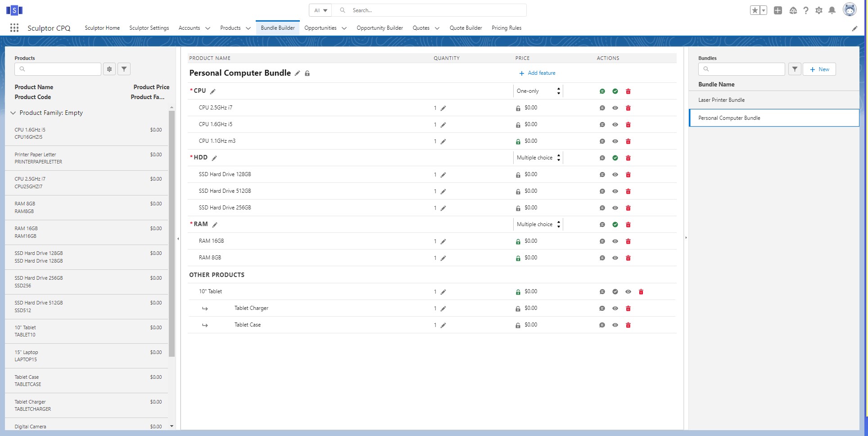Click the Products panel vertical scrollbar
The height and width of the screenshot is (436, 868).
172,233
